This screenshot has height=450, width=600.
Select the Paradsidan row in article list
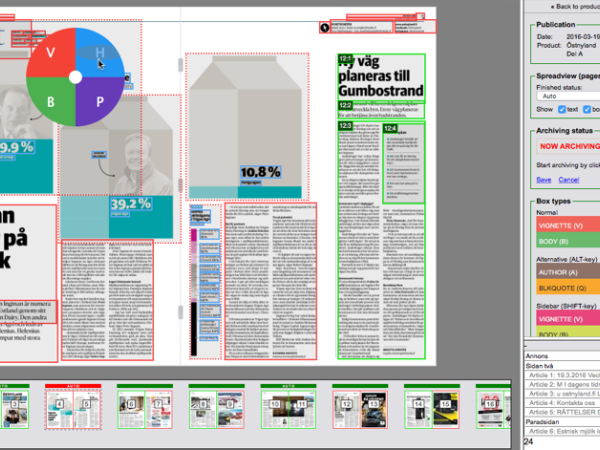(562, 422)
